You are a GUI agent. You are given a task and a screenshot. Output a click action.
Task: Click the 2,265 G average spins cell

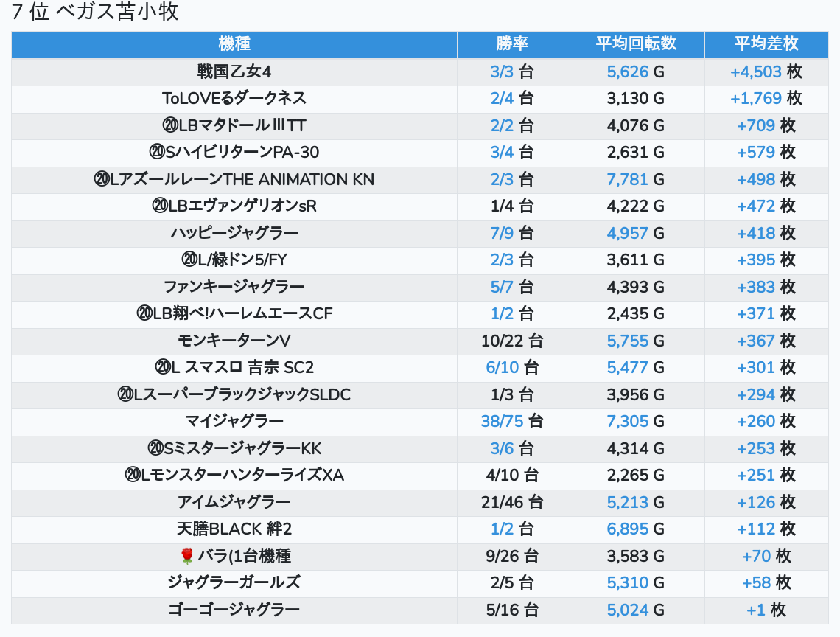[x=636, y=475]
